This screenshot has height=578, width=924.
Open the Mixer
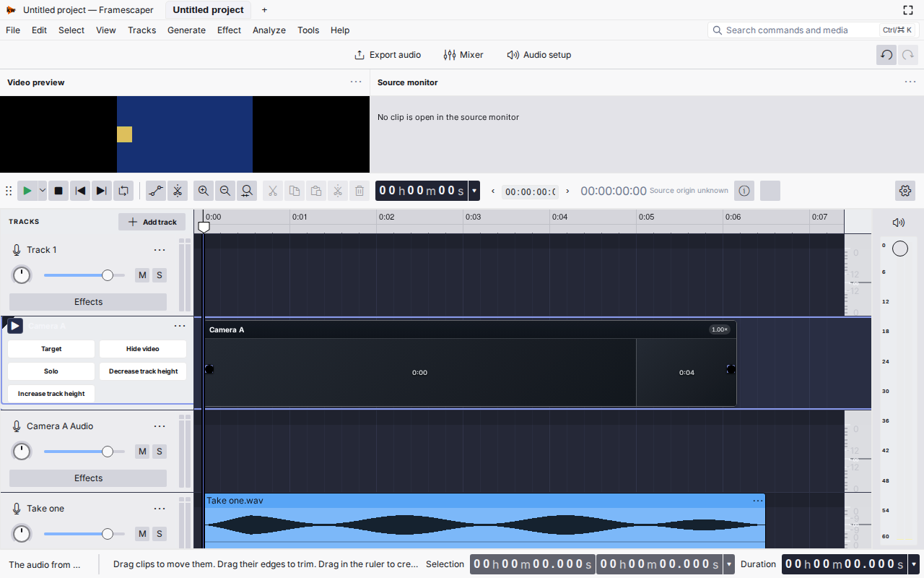463,55
